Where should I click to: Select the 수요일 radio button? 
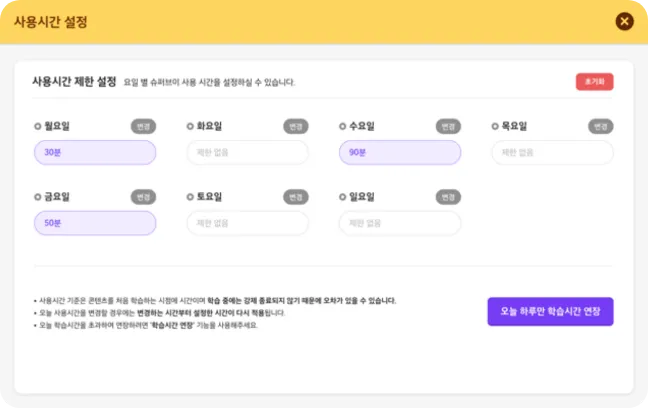click(343, 127)
